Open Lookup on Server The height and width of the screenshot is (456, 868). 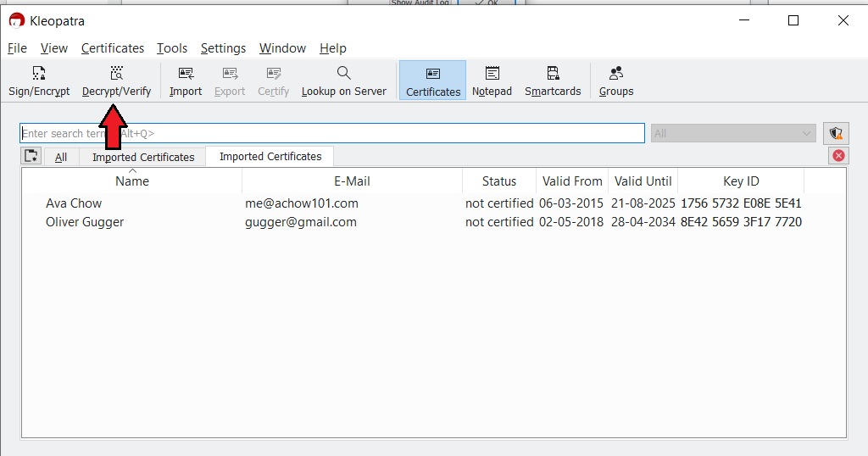click(344, 81)
